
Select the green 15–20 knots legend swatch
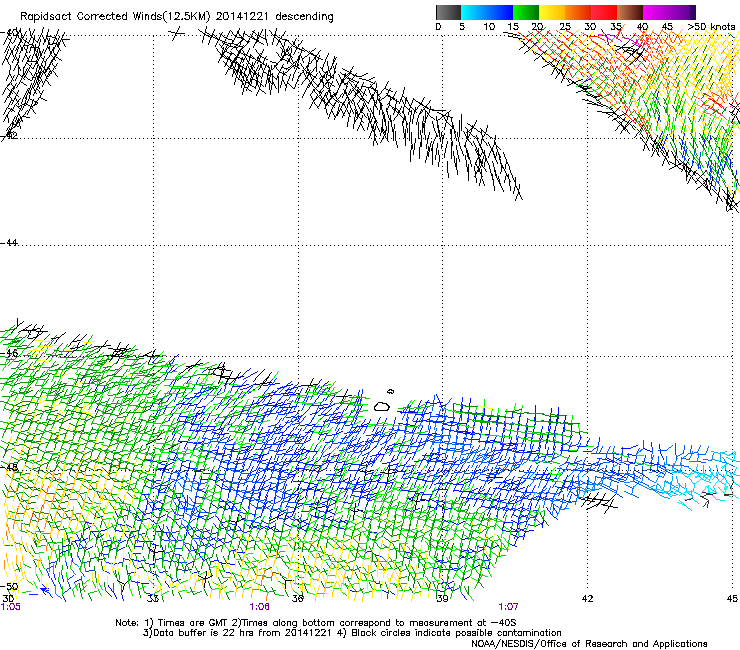click(x=526, y=12)
